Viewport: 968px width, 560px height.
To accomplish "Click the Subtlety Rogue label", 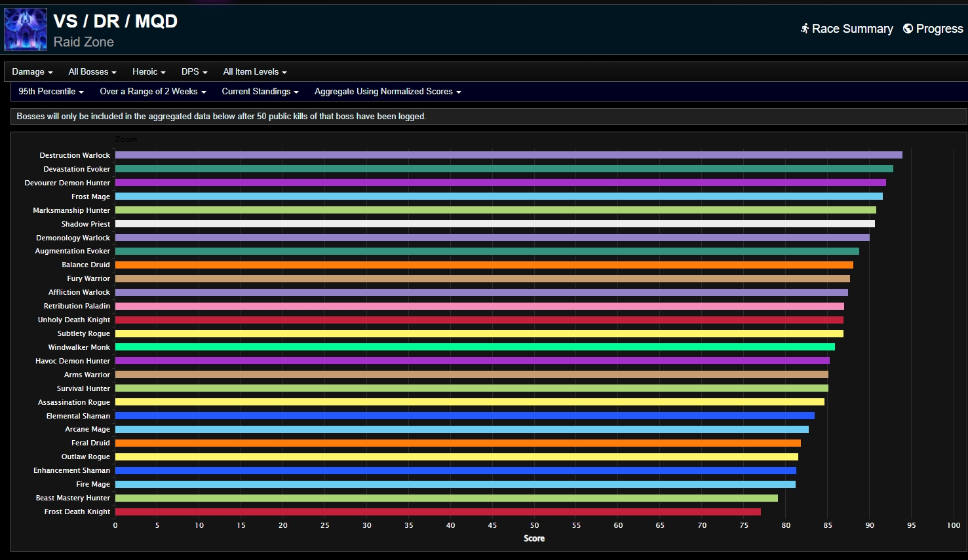I will click(x=84, y=333).
